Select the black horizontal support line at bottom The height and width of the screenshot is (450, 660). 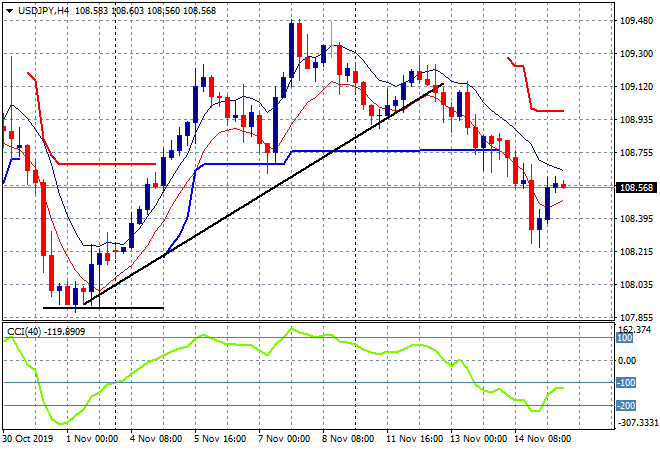[103, 308]
